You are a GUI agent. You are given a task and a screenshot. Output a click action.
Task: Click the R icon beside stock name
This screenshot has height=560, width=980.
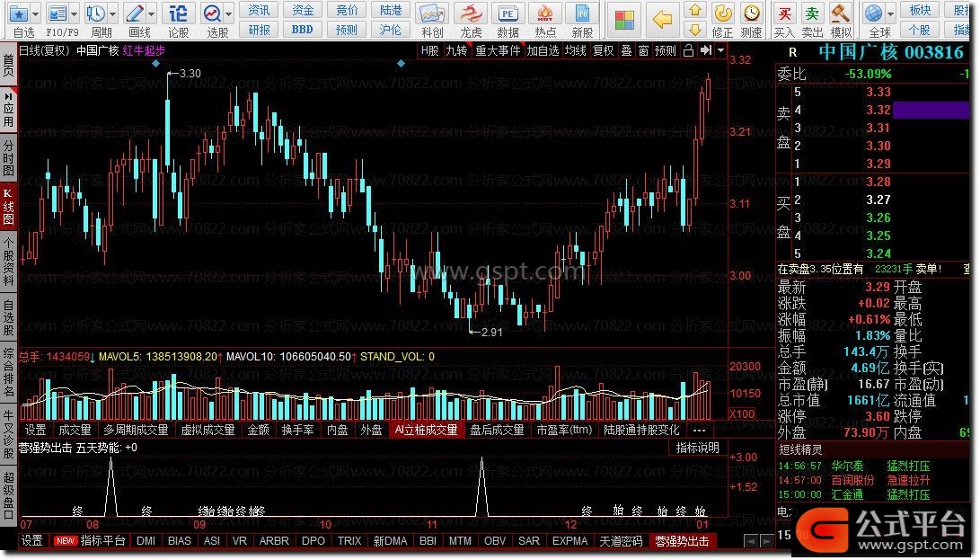coord(793,52)
